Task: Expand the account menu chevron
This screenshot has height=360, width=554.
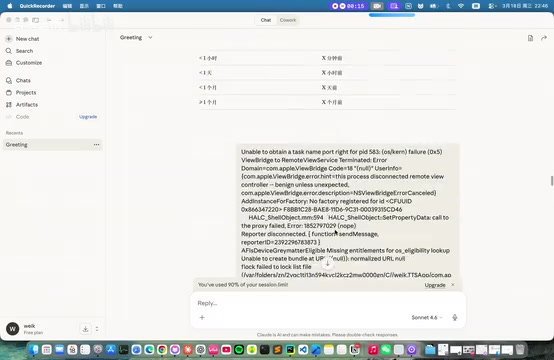Action: tap(97, 329)
